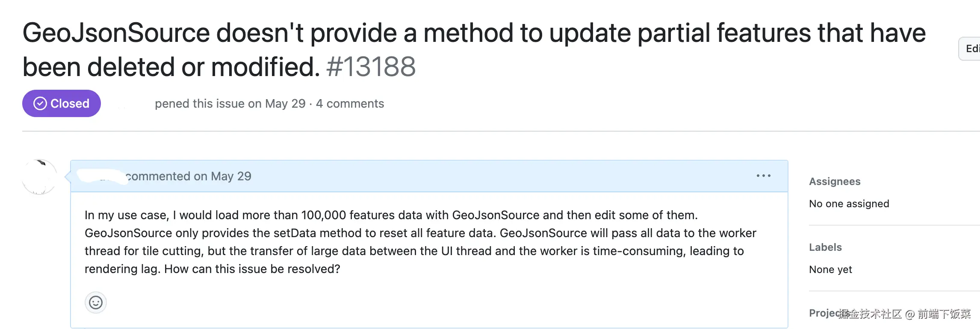Image resolution: width=980 pixels, height=329 pixels.
Task: Click the redacted author name in comment header
Action: pos(102,176)
